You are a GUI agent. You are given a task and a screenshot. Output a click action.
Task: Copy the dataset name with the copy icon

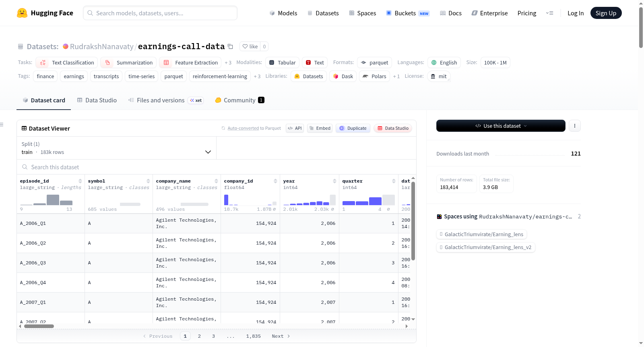[230, 46]
